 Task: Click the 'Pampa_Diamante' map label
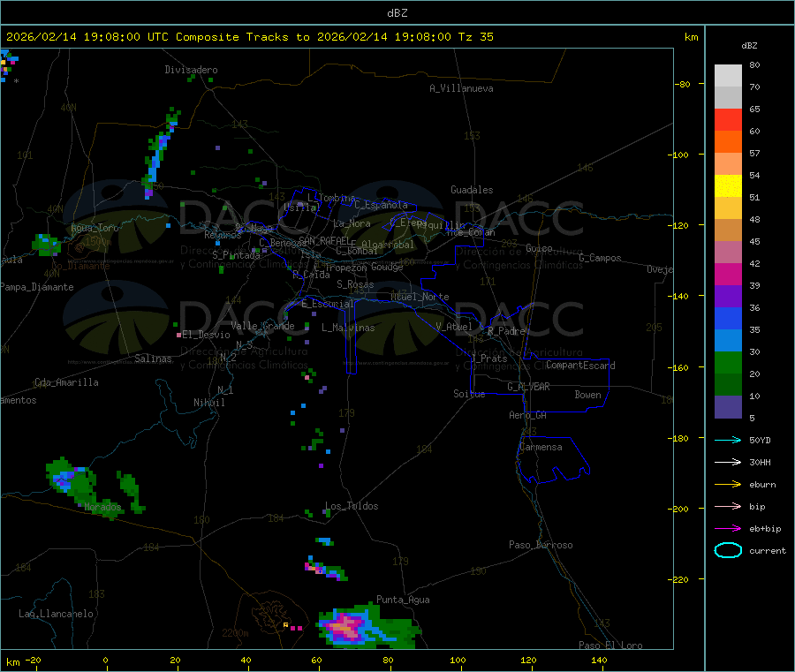click(x=37, y=287)
